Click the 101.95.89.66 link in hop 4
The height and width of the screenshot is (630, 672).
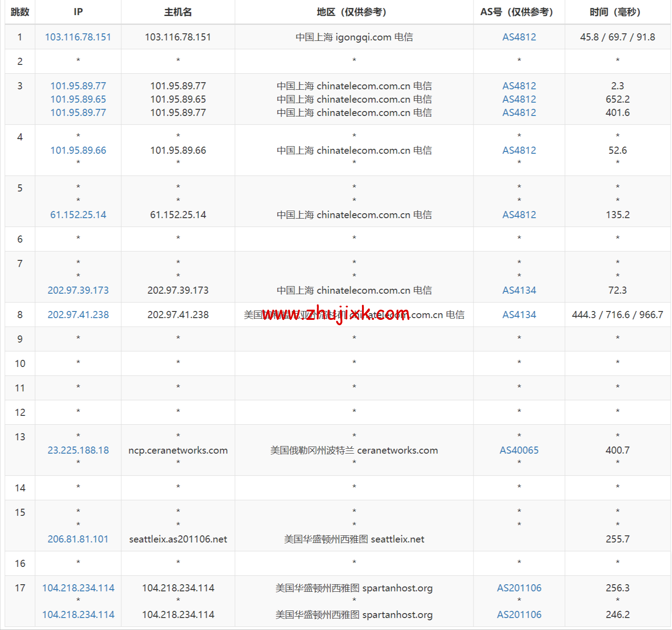click(x=78, y=150)
